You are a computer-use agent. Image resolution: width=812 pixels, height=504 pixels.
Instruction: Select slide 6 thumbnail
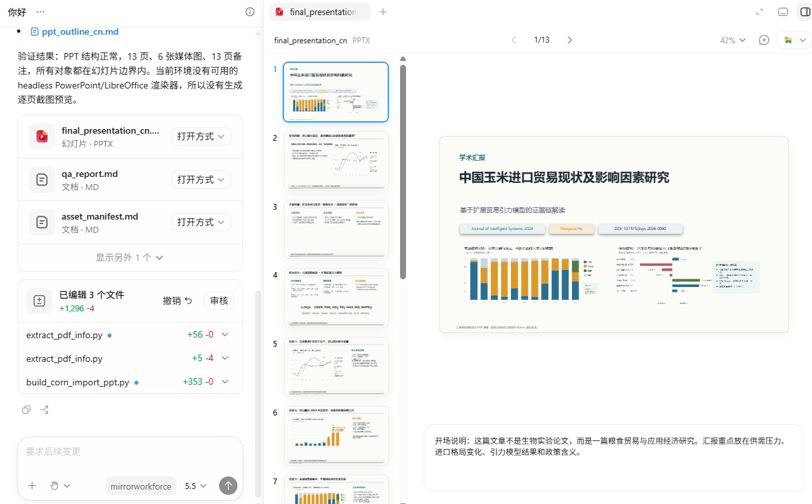(336, 435)
